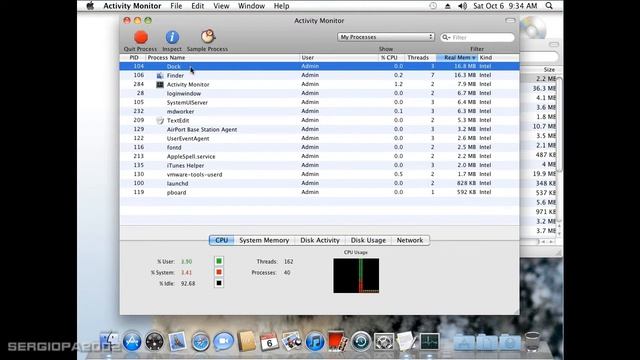The image size is (640, 360).
Task: Click the Quit Process stop-sign icon
Action: tap(141, 37)
